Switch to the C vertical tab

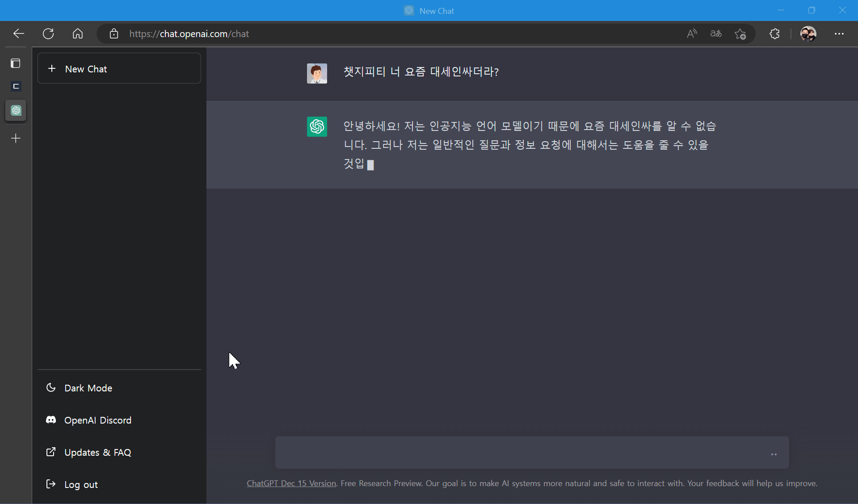(16, 86)
